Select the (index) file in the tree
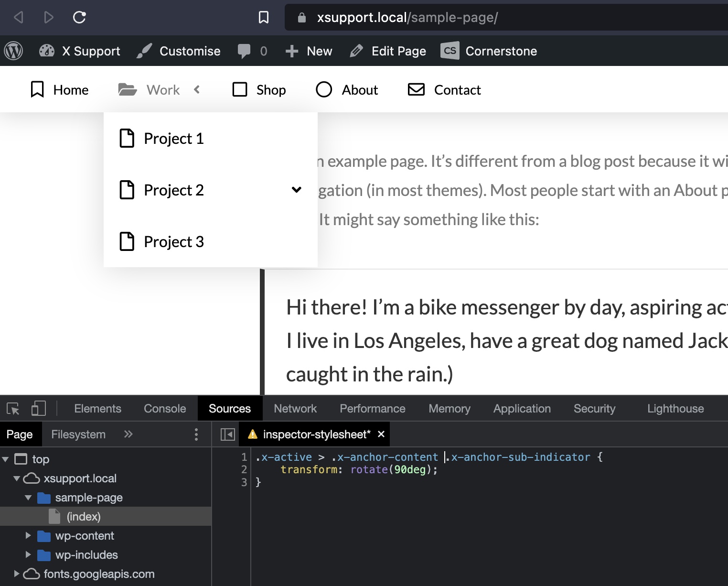Screen dimensions: 728x586 click(x=84, y=517)
